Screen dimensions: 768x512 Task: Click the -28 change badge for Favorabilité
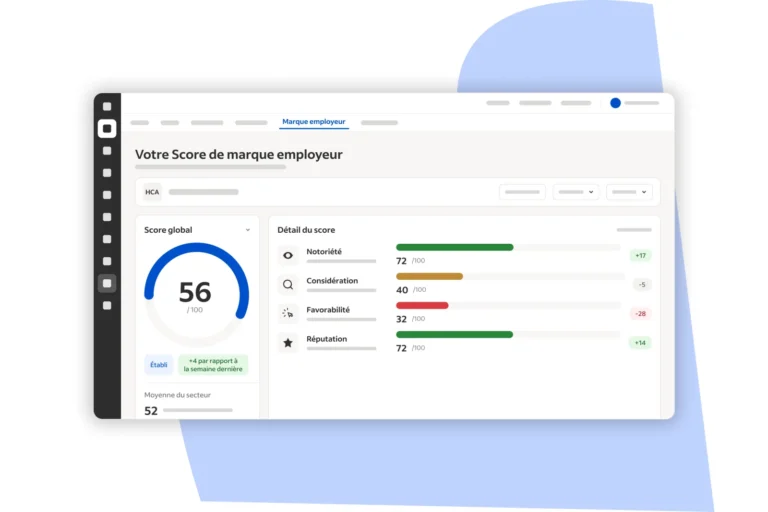pyautogui.click(x=640, y=314)
